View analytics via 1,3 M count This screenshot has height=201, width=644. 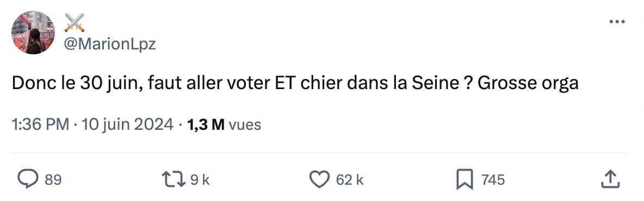[x=206, y=125]
